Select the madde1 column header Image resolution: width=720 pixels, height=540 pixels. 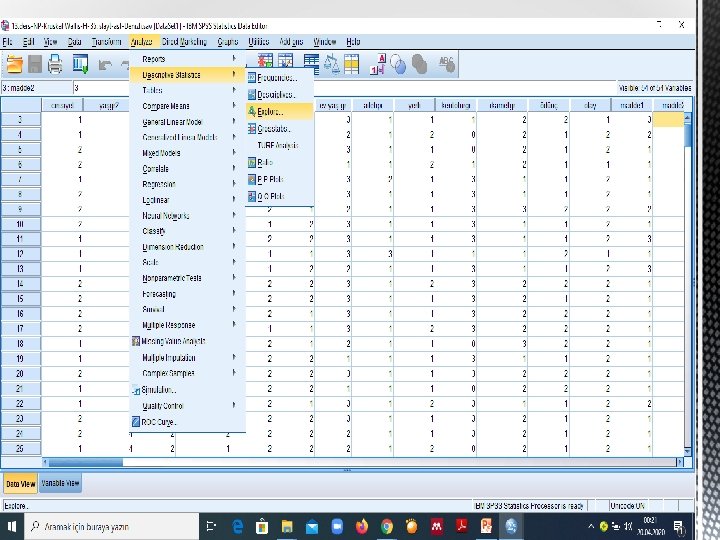632,106
